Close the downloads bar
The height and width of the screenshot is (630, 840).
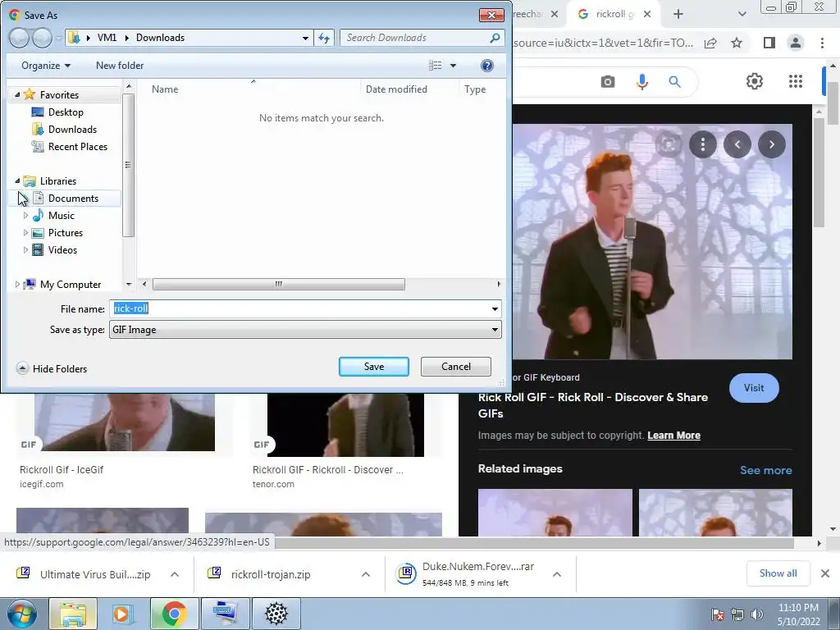click(825, 573)
